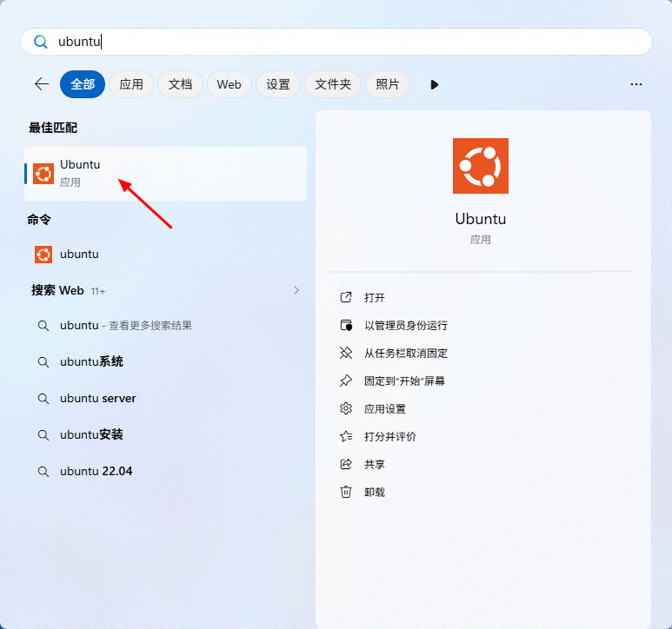Click the star icon beside 打分并评价
The height and width of the screenshot is (629, 672).
(x=346, y=436)
